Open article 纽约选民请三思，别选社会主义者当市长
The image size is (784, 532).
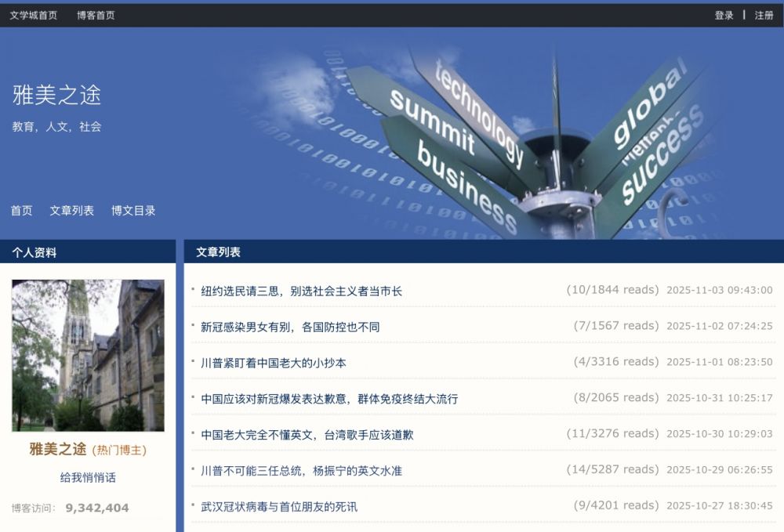[x=301, y=291]
